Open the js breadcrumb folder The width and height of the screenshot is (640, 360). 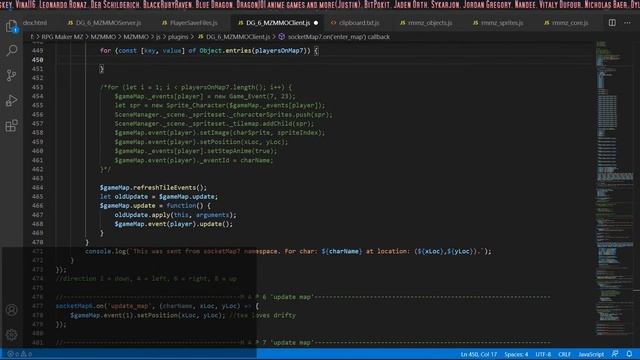pyautogui.click(x=158, y=37)
